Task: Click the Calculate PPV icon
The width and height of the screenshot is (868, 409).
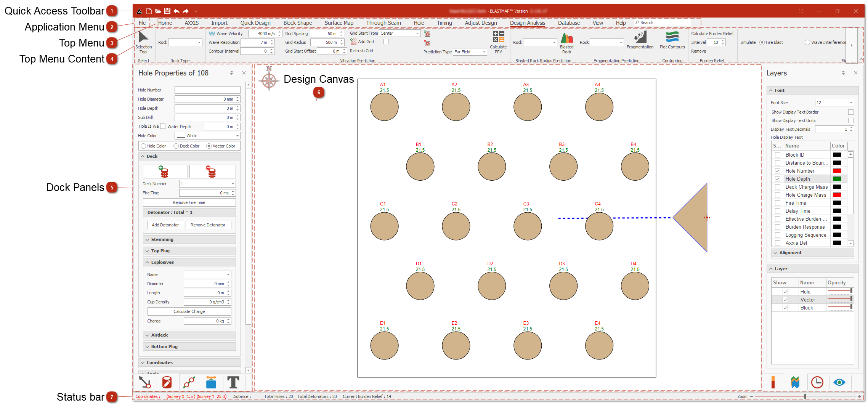Action: tap(498, 37)
